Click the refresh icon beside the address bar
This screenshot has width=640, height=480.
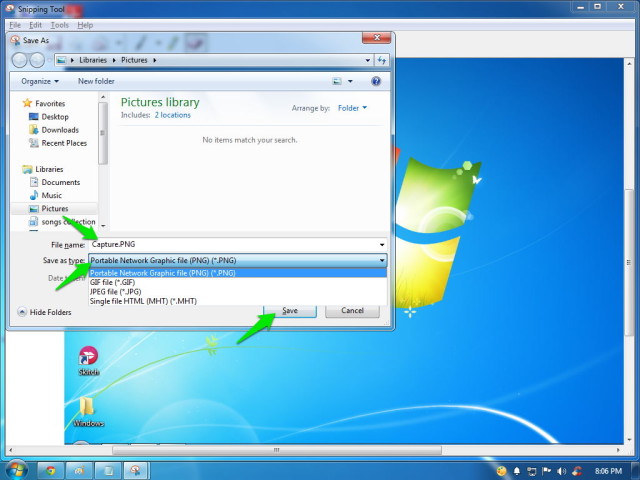tap(382, 60)
